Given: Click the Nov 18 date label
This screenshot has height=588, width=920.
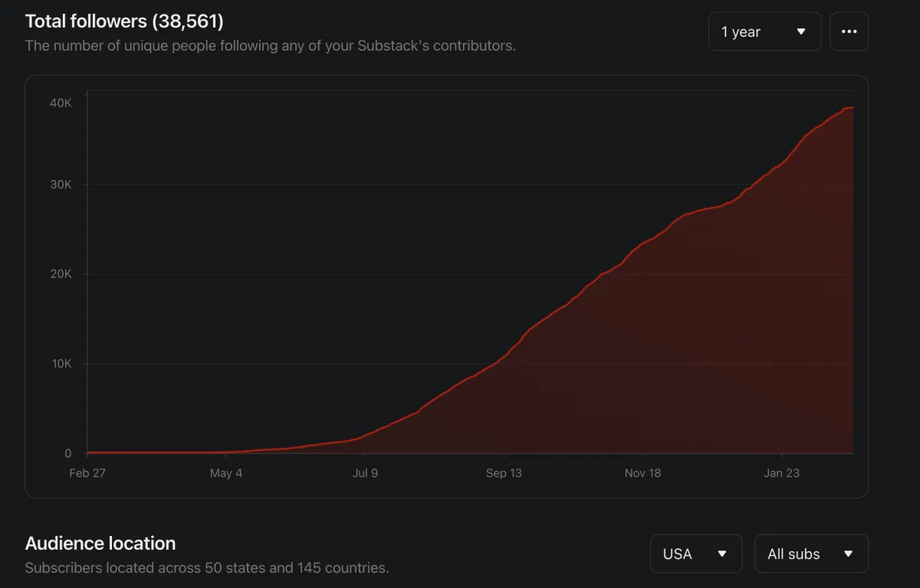Looking at the screenshot, I should 642,473.
